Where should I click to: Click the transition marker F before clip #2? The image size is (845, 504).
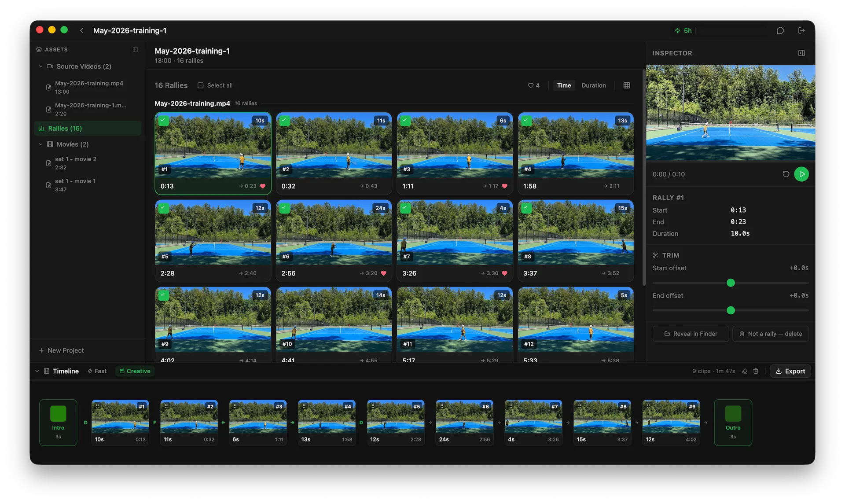(x=154, y=423)
